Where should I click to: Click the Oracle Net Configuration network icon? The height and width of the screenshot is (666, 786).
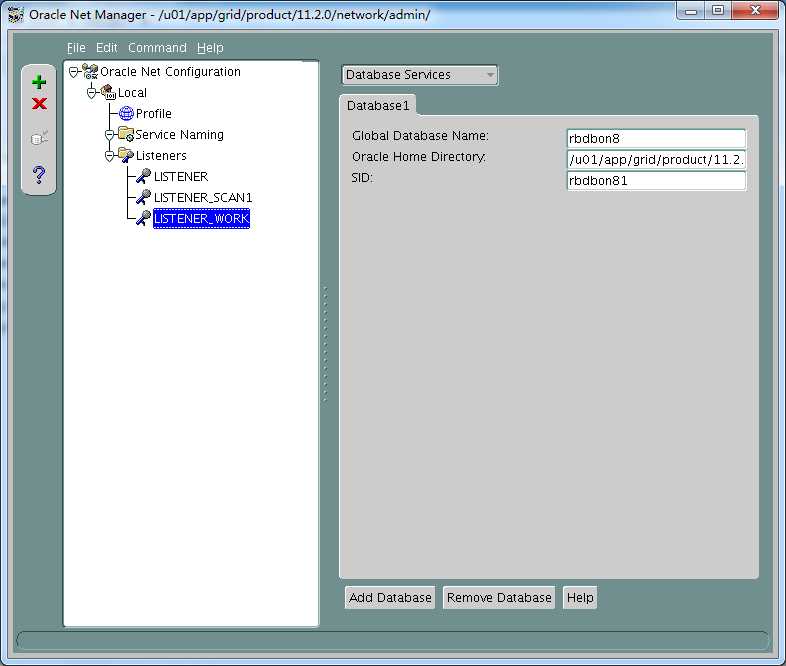click(90, 72)
